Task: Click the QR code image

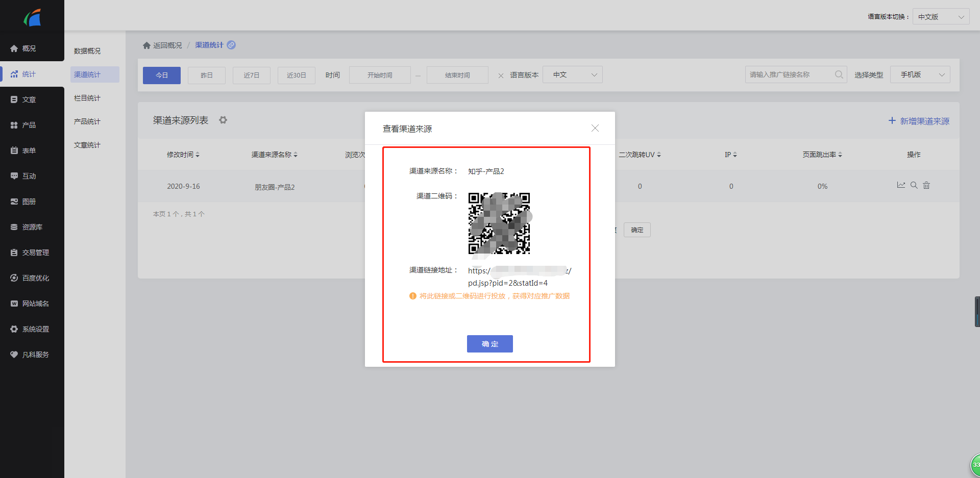Action: coord(499,223)
